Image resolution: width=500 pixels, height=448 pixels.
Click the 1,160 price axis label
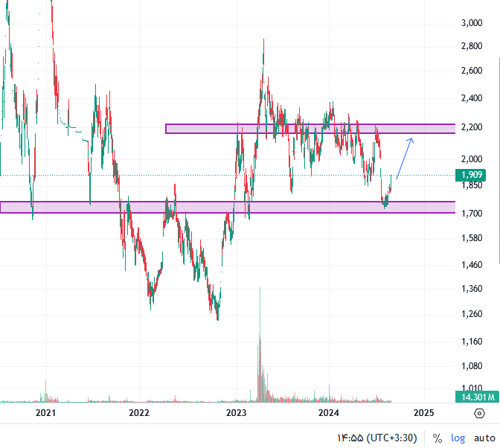[472, 342]
